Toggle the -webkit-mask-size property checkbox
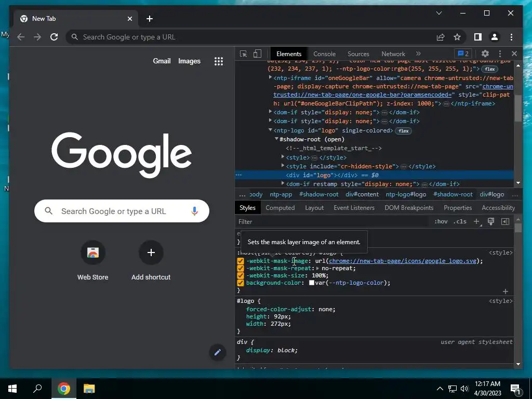The height and width of the screenshot is (399, 532). click(x=240, y=275)
